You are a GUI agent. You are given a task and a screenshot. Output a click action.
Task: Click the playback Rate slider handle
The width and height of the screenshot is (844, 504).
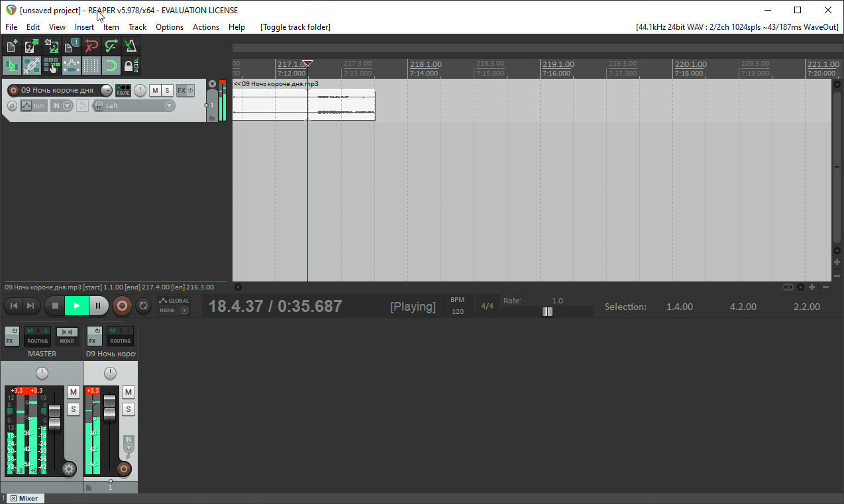[x=547, y=311]
